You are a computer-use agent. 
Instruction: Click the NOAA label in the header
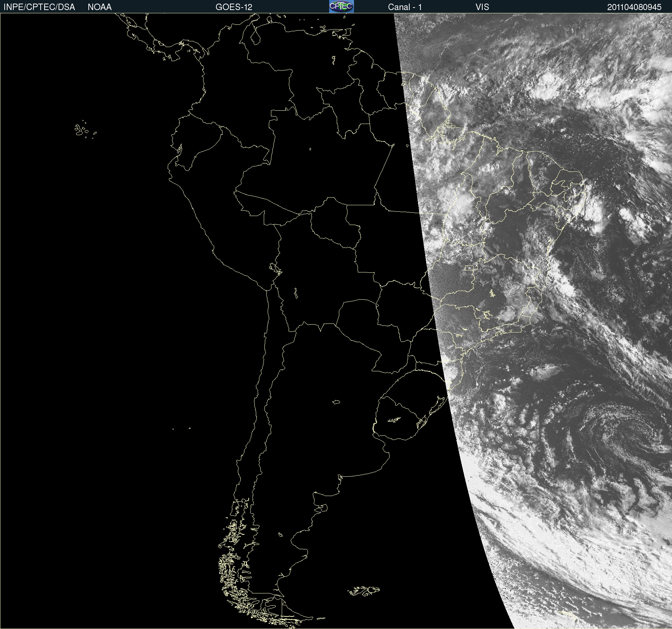tap(100, 7)
